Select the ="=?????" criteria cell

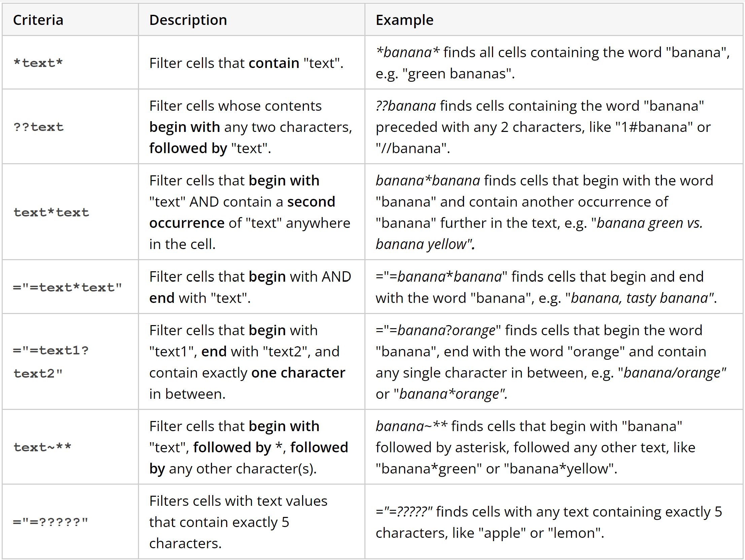click(x=50, y=522)
